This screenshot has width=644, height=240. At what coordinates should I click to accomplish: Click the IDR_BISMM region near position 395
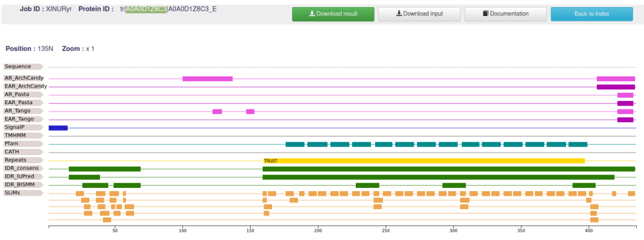click(584, 185)
